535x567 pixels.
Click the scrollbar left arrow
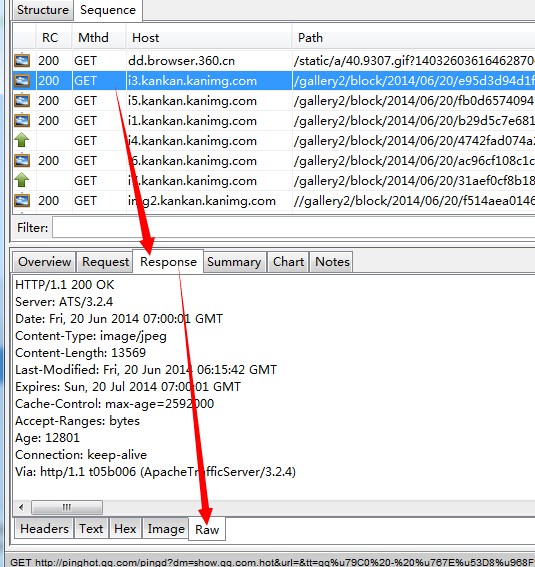click(x=21, y=507)
